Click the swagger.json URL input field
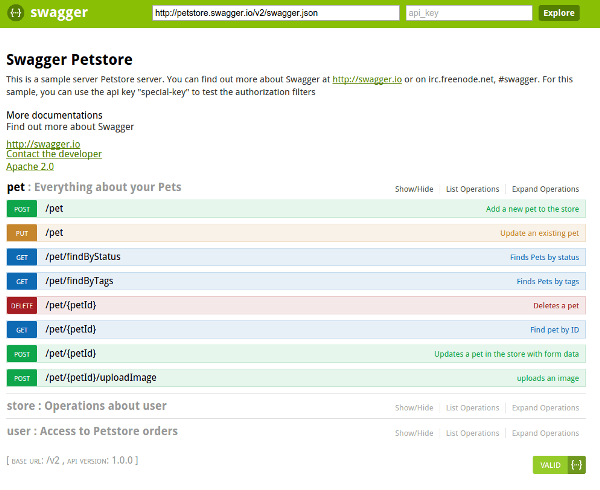This screenshot has height=490, width=600. pos(276,13)
